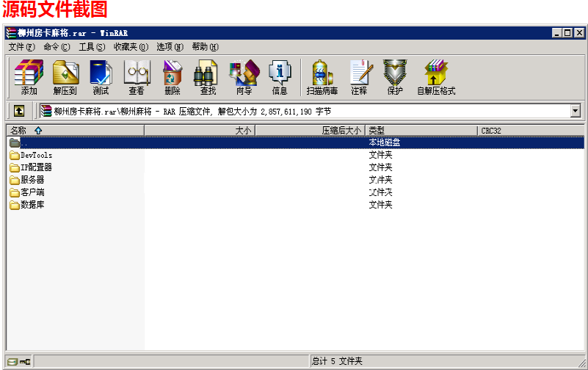588x370 pixels.
Task: Expand the archive path dropdown arrow
Action: [x=575, y=111]
